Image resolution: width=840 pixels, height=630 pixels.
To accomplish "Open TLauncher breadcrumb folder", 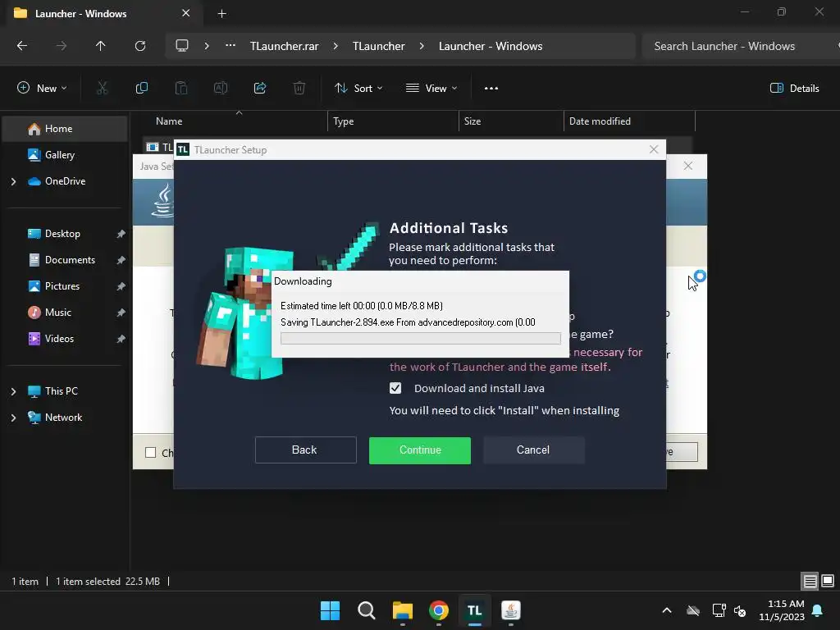I will pos(379,46).
